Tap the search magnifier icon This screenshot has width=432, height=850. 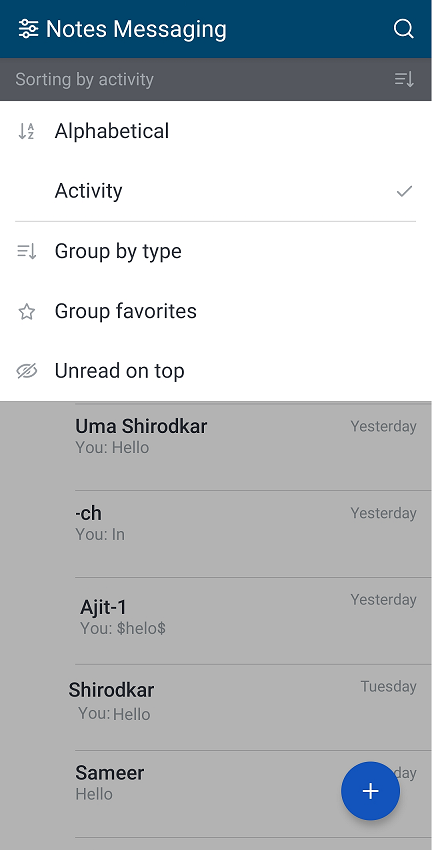pyautogui.click(x=403, y=29)
